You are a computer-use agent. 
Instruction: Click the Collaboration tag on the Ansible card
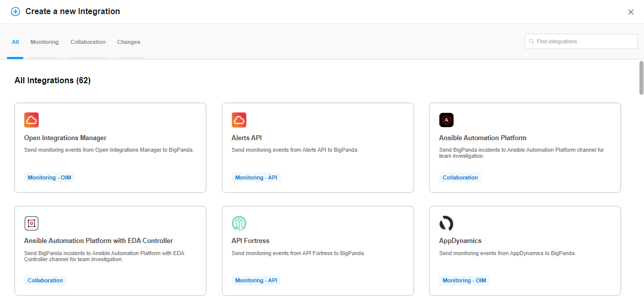click(x=460, y=177)
